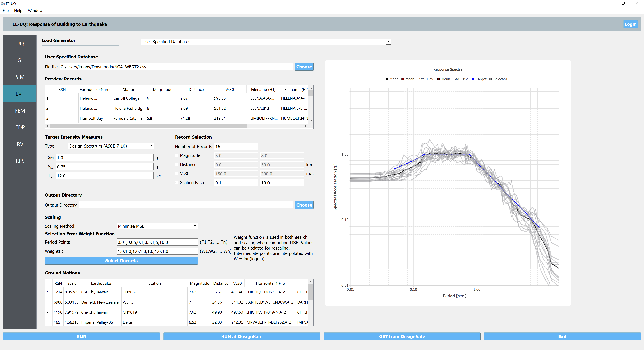Viewport: 644px width, 350px height.
Task: Enable the Vs30 filter checkbox
Action: pyautogui.click(x=177, y=173)
